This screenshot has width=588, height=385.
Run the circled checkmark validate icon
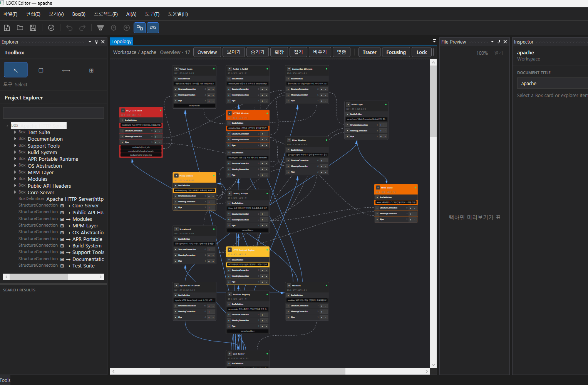51,28
